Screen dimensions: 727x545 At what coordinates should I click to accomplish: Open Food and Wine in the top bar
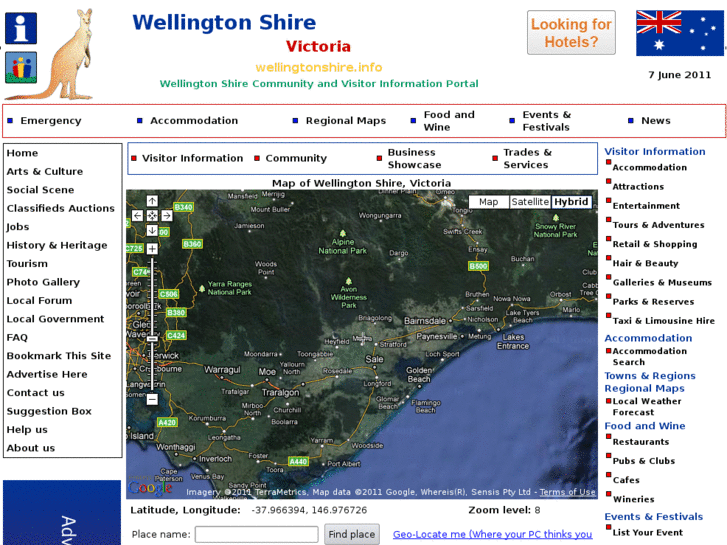click(x=449, y=121)
